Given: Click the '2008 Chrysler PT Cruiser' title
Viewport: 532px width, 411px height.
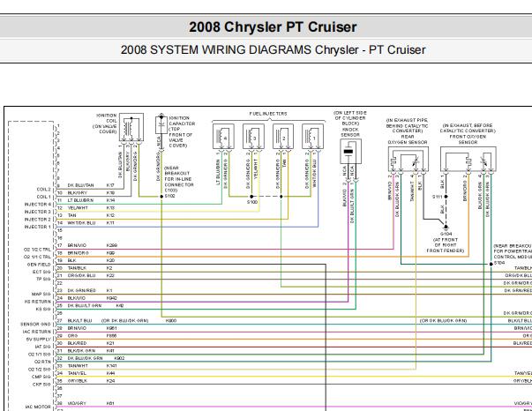Looking at the screenshot, I should [x=273, y=27].
